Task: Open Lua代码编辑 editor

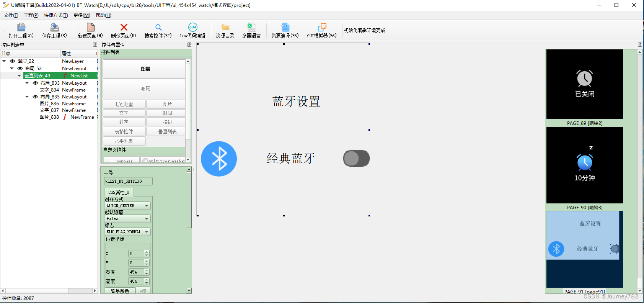Action: [x=192, y=30]
